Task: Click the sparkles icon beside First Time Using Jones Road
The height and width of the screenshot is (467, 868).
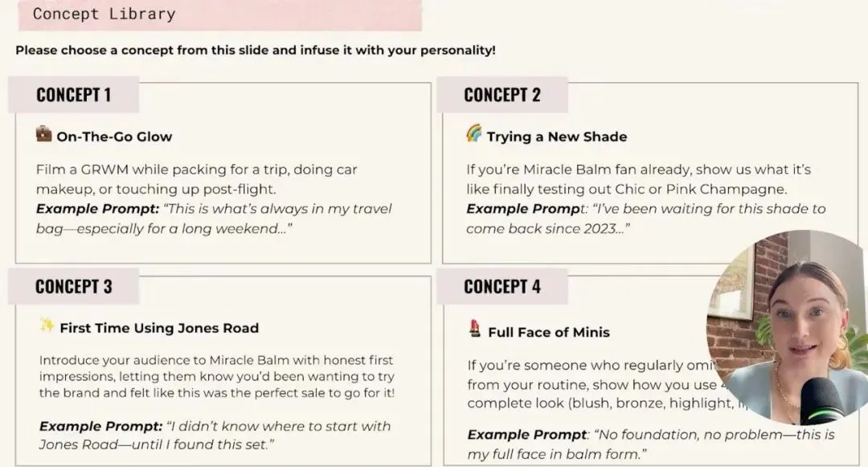Action: pos(47,326)
